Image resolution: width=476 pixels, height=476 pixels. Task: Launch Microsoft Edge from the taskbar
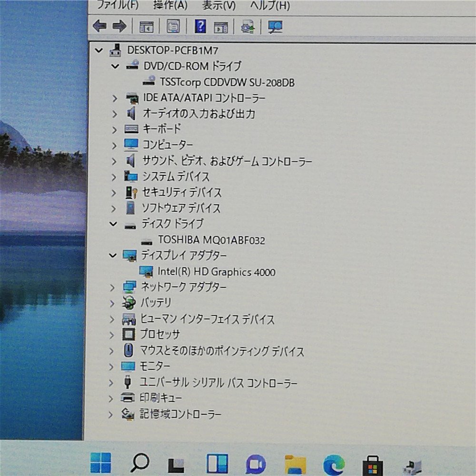pyautogui.click(x=334, y=465)
